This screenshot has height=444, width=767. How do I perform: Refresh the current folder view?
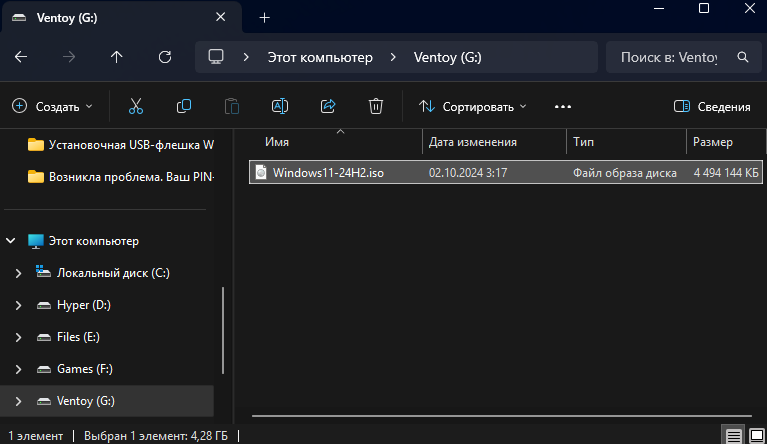pos(165,57)
